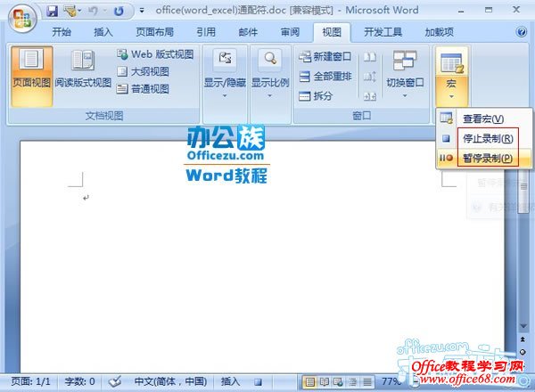Open the 审阅 ribbon tab
This screenshot has width=535, height=392.
(x=290, y=32)
